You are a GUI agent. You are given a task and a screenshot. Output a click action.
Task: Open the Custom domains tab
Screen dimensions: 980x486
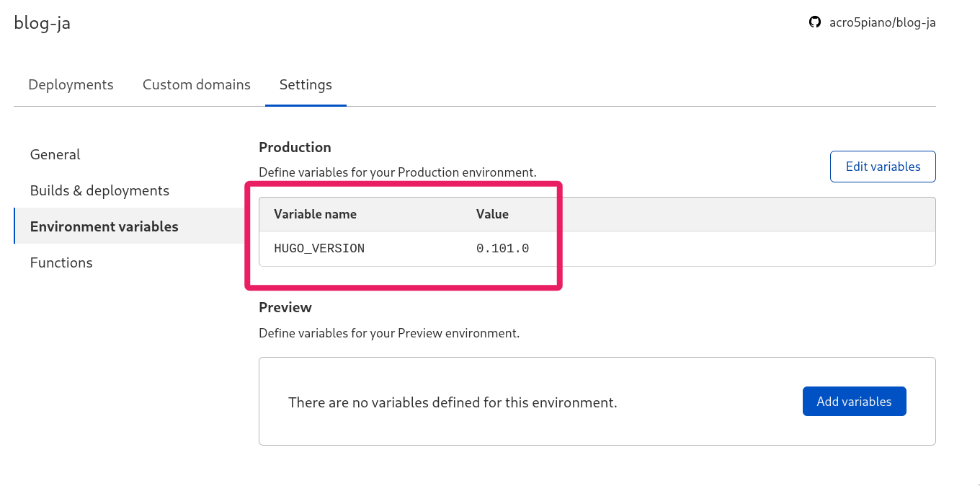(x=197, y=84)
